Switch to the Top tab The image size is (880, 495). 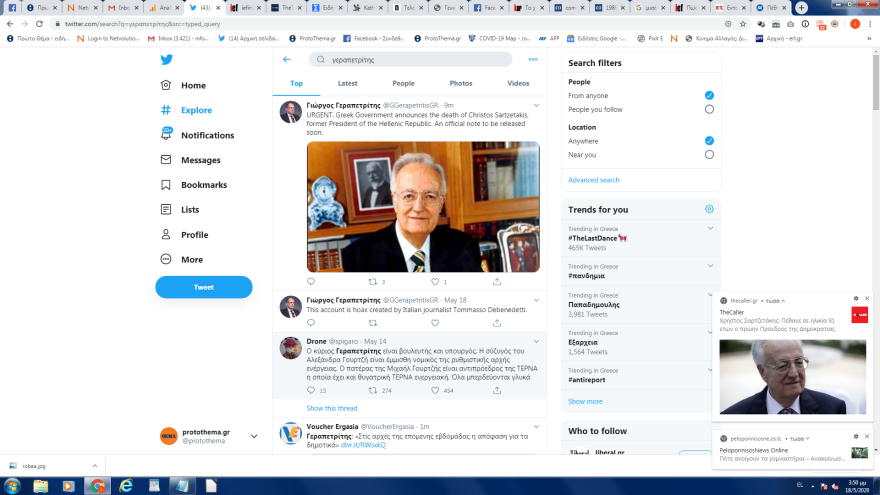pyautogui.click(x=296, y=83)
